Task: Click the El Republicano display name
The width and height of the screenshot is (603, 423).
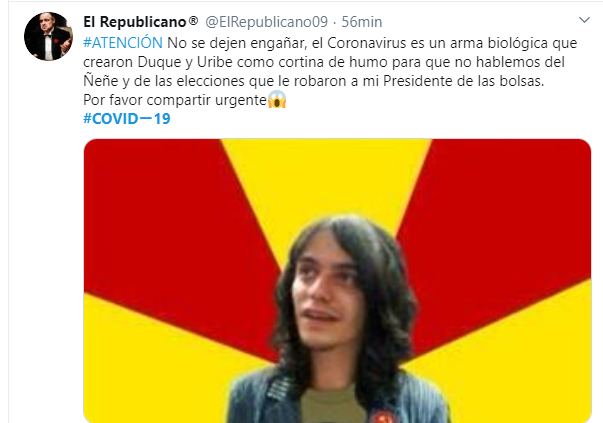Action: coord(135,22)
